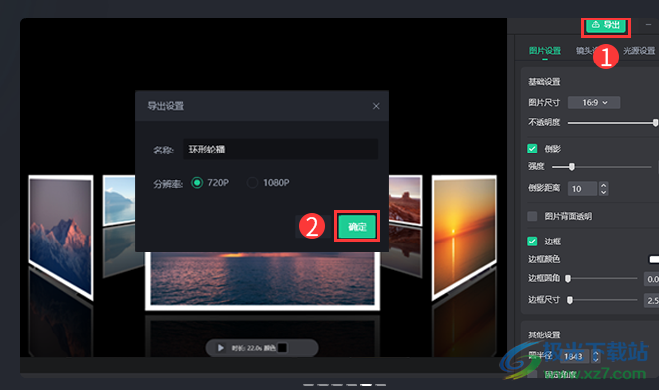659x390 pixels.
Task: Open the preview background color swatch
Action: tap(282, 348)
